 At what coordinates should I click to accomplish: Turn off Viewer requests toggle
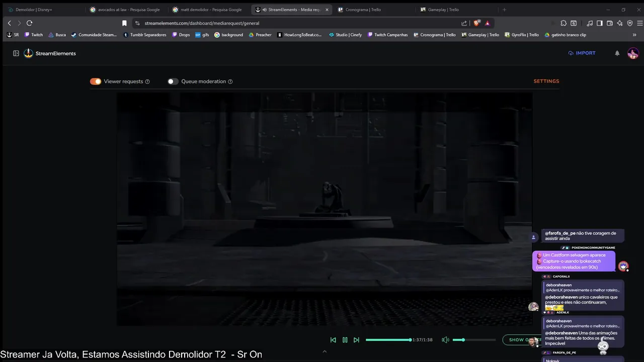click(x=96, y=81)
